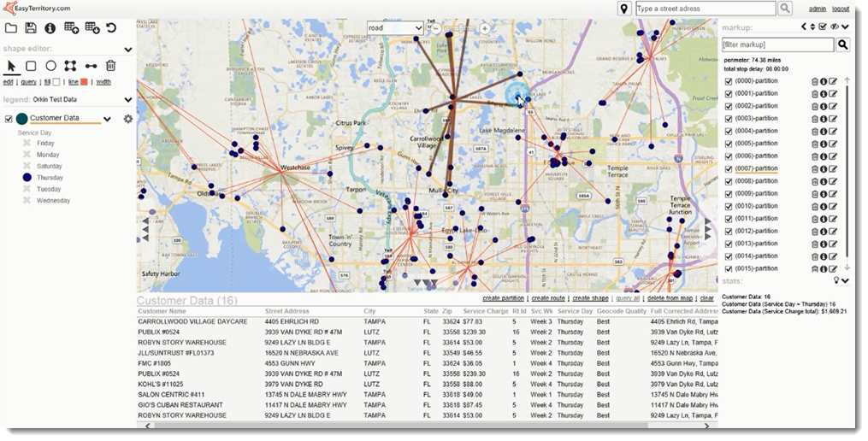Select the line segment tool

(x=91, y=67)
